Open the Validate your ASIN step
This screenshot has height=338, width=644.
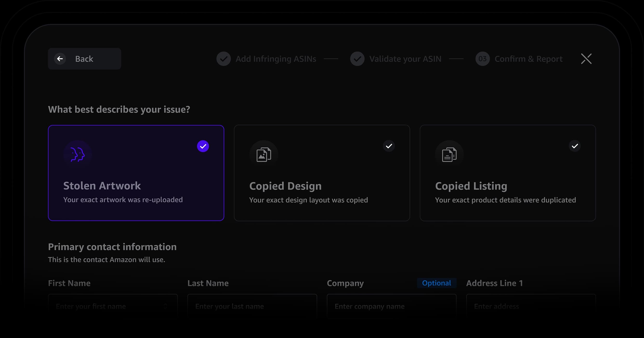click(x=405, y=59)
